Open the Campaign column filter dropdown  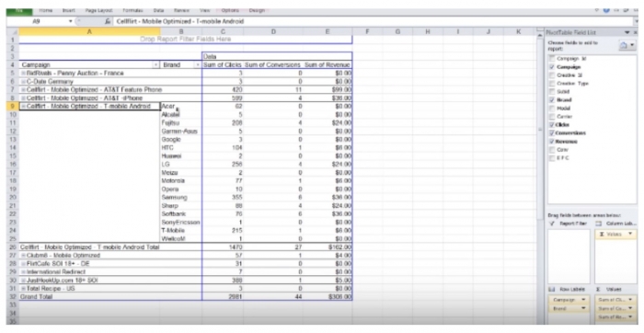pyautogui.click(x=156, y=65)
